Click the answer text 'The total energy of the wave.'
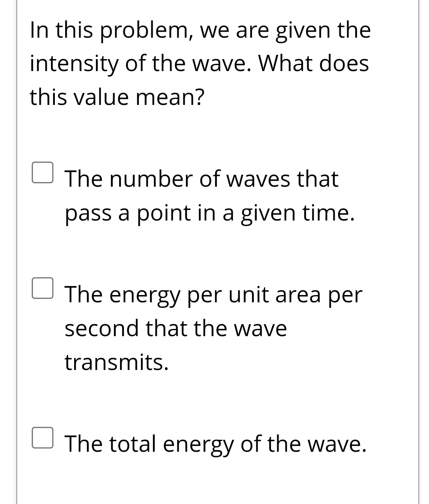Image resolution: width=429 pixels, height=504 pixels. (x=214, y=444)
